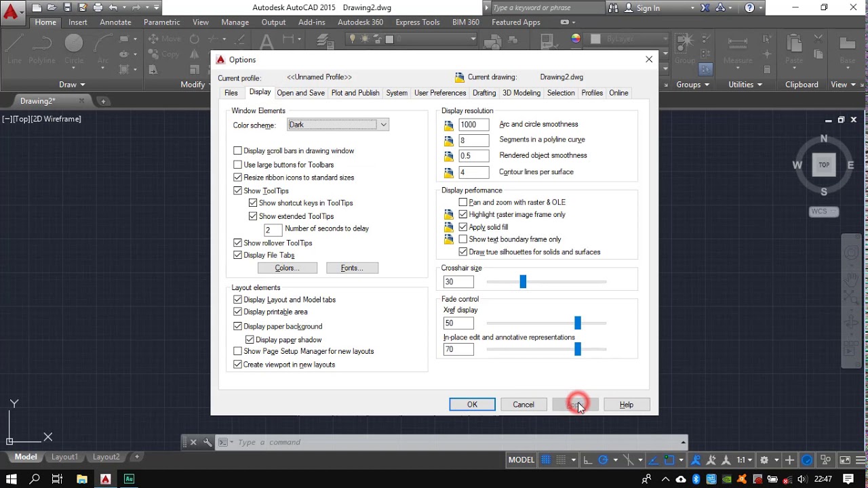Viewport: 868px width, 488px height.
Task: Open the Quick Access toolbar customize arrow
Action: coord(157,8)
